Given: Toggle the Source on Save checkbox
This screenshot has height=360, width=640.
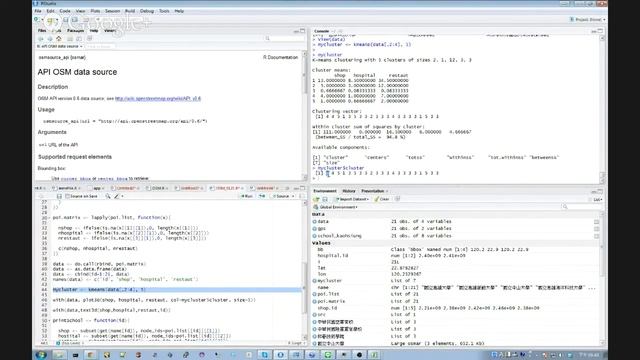Looking at the screenshot, I should pyautogui.click(x=68, y=196).
